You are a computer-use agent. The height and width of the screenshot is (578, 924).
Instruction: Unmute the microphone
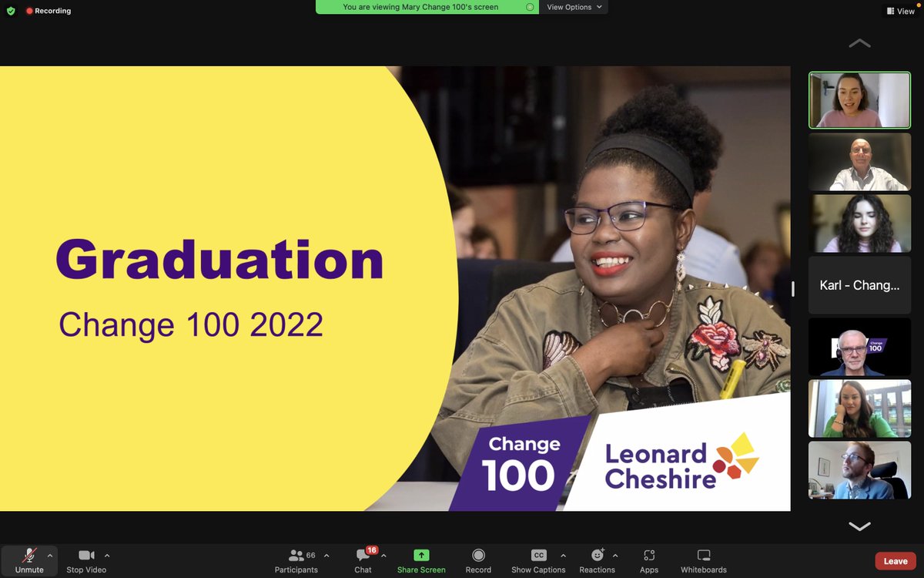click(x=29, y=561)
